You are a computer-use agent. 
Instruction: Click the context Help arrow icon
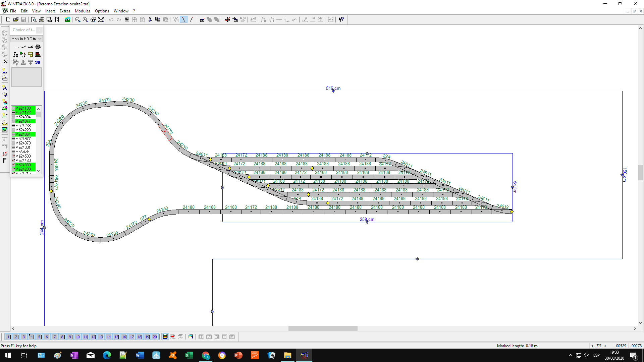(341, 20)
